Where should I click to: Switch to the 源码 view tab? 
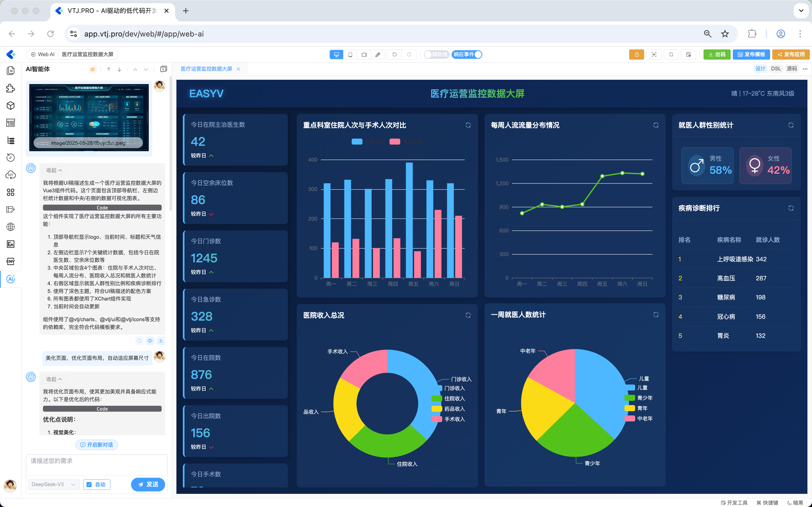coord(792,69)
